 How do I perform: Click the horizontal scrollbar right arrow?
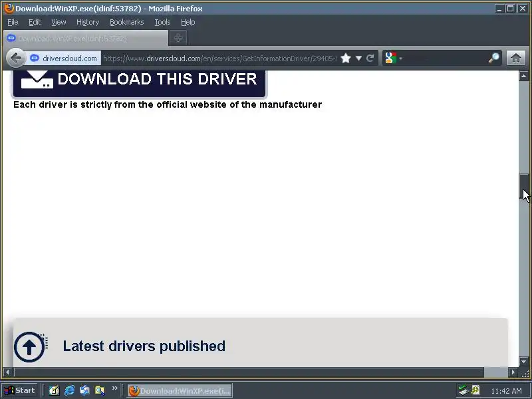tap(513, 372)
